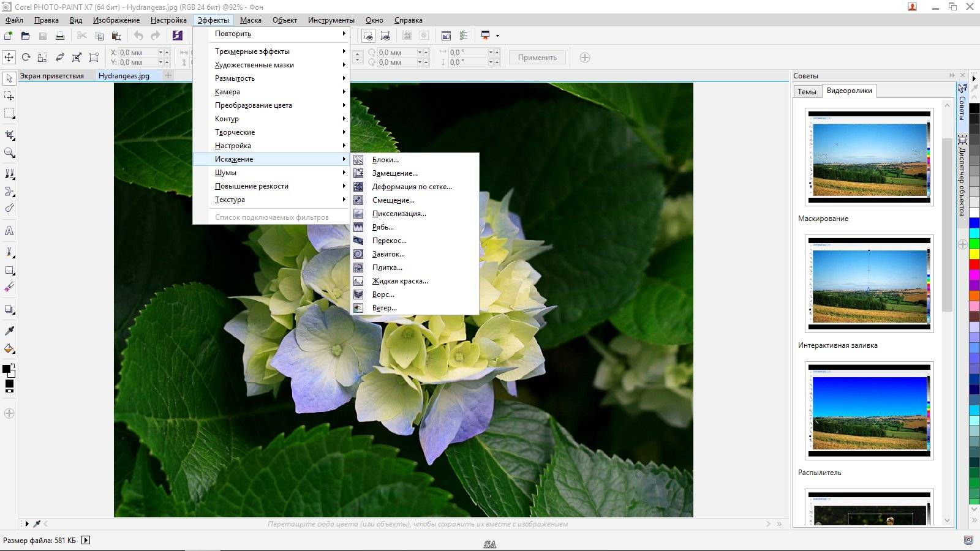Activate the Zoom tool

9,152
